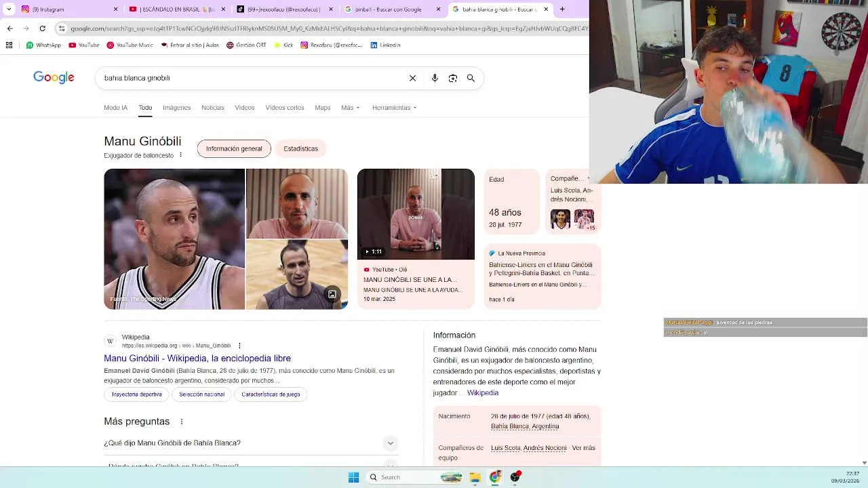This screenshot has height=488, width=868.
Task: Start voice search with microphone icon
Action: coord(435,78)
